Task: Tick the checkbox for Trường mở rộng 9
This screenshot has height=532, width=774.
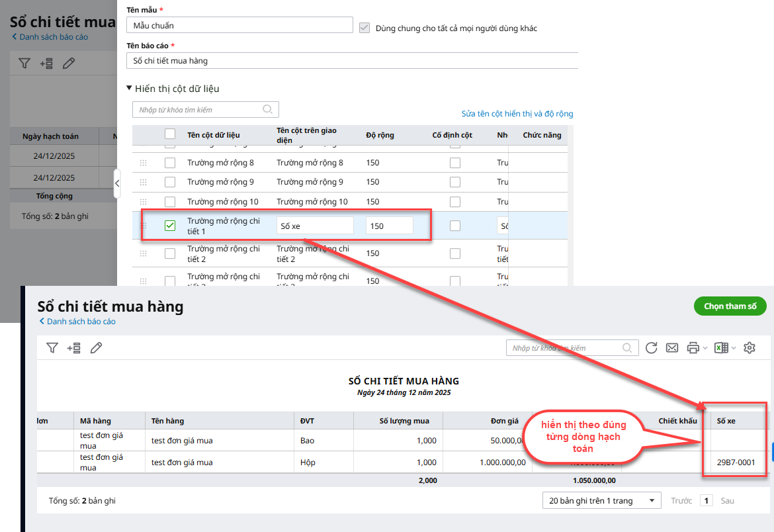Action: 170,182
